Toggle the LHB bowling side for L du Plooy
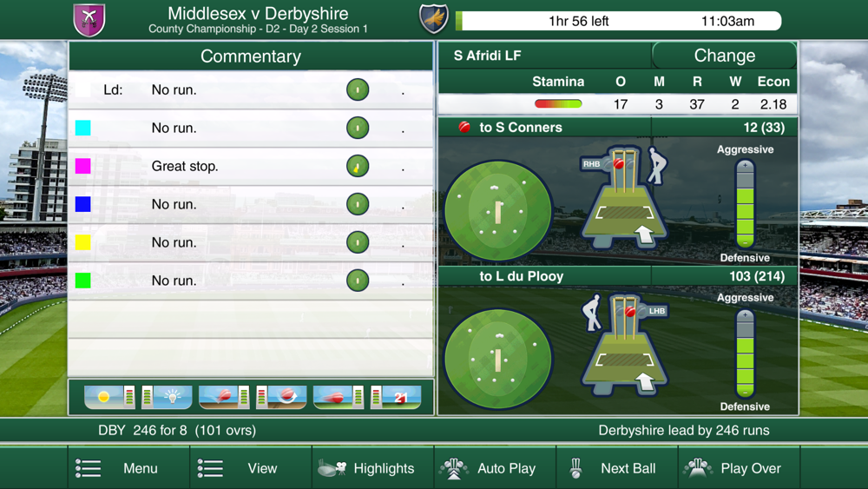This screenshot has width=868, height=489. click(657, 311)
